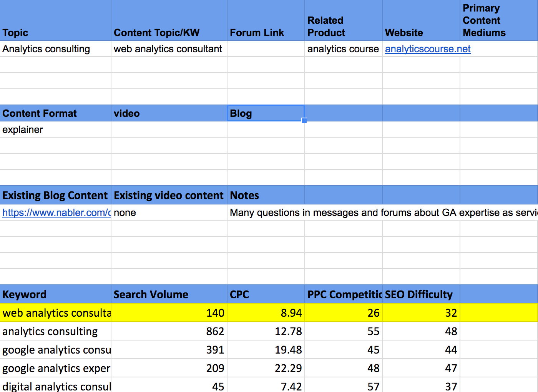Select the Primary Content Mediums header cell

click(x=499, y=20)
